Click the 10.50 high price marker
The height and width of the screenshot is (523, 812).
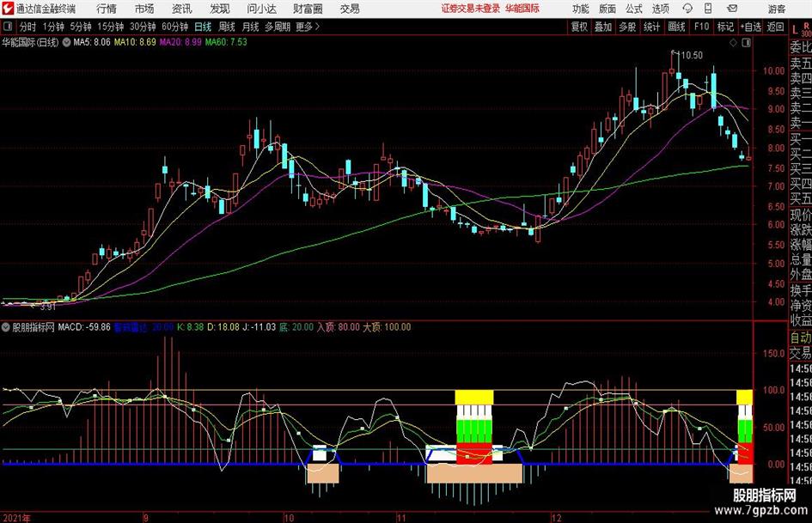(692, 56)
